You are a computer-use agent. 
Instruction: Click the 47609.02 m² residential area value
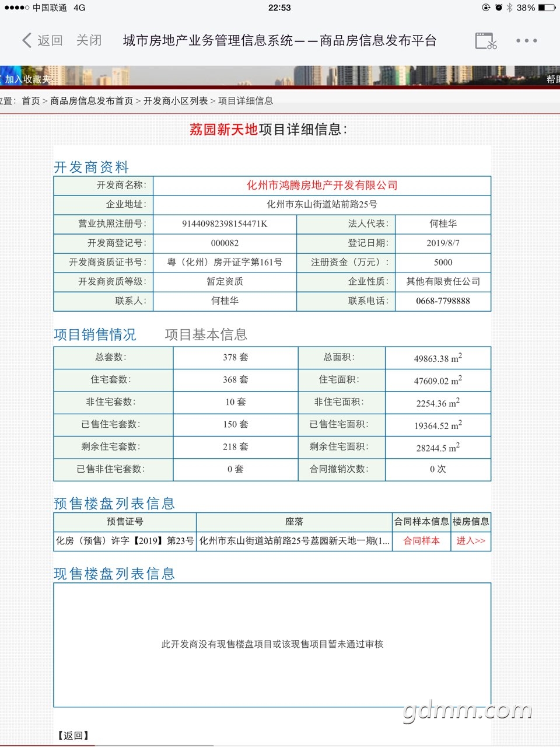tap(438, 381)
